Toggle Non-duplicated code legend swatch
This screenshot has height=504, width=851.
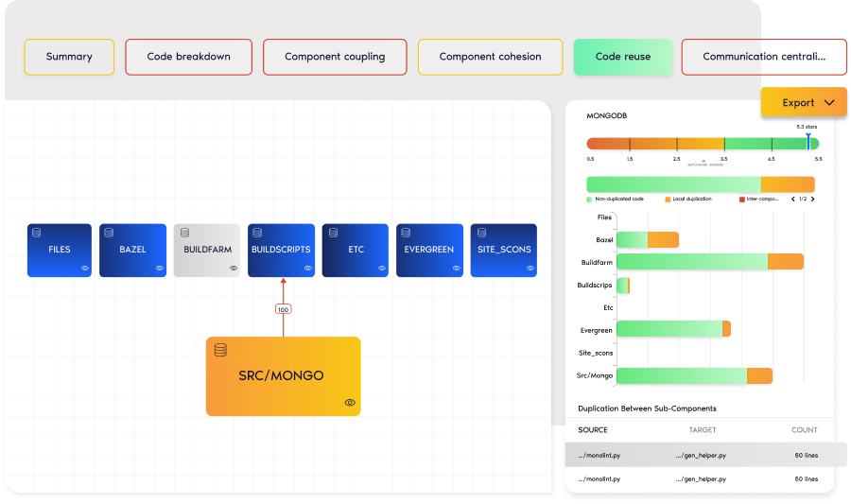click(x=589, y=200)
